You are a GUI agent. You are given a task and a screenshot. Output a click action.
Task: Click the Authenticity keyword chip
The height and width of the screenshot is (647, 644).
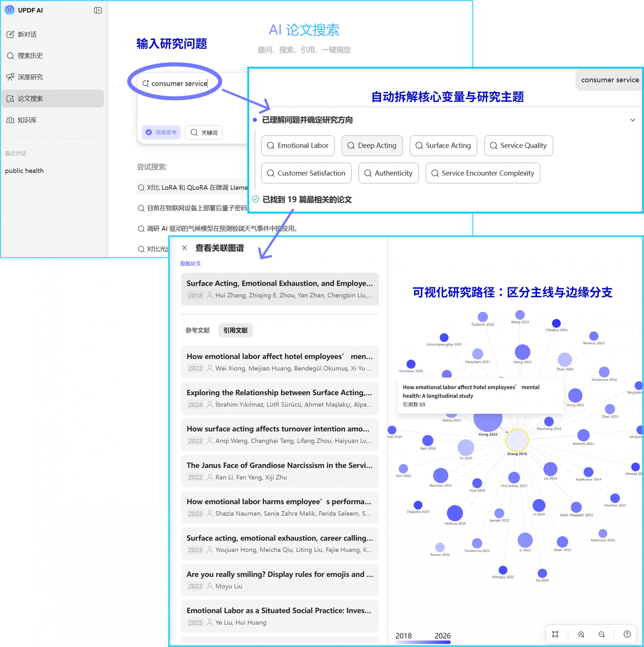(388, 173)
